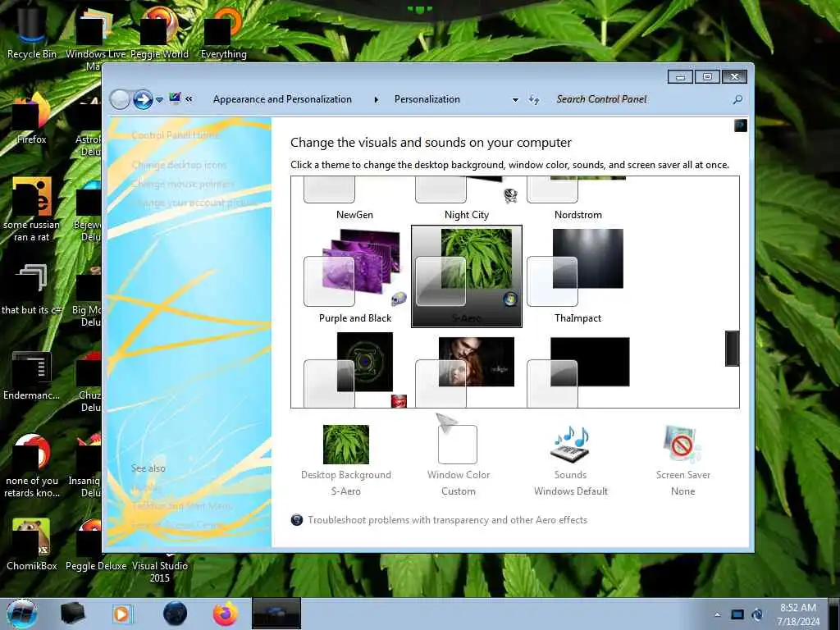Select the Personalization breadcrumb
The height and width of the screenshot is (630, 840).
(427, 99)
